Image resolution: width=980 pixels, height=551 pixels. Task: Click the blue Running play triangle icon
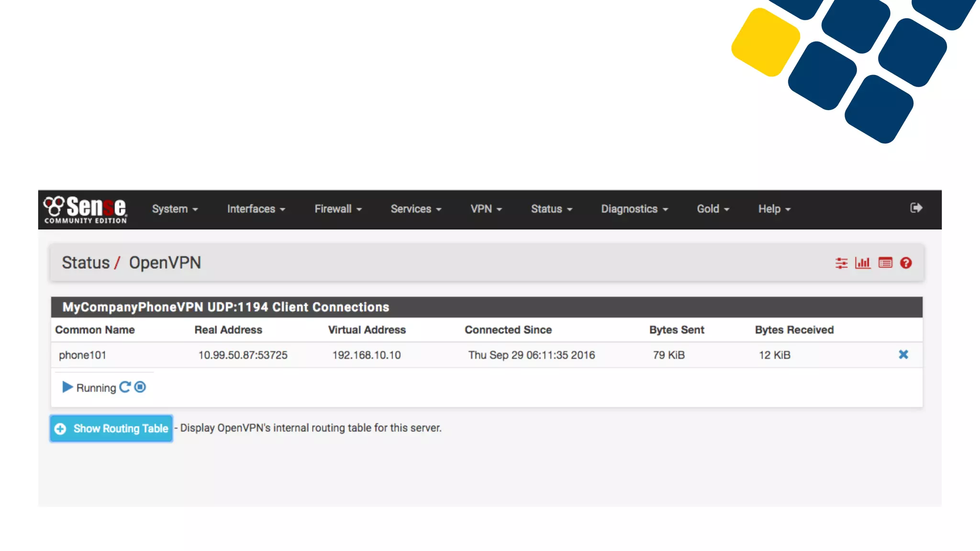pos(67,387)
